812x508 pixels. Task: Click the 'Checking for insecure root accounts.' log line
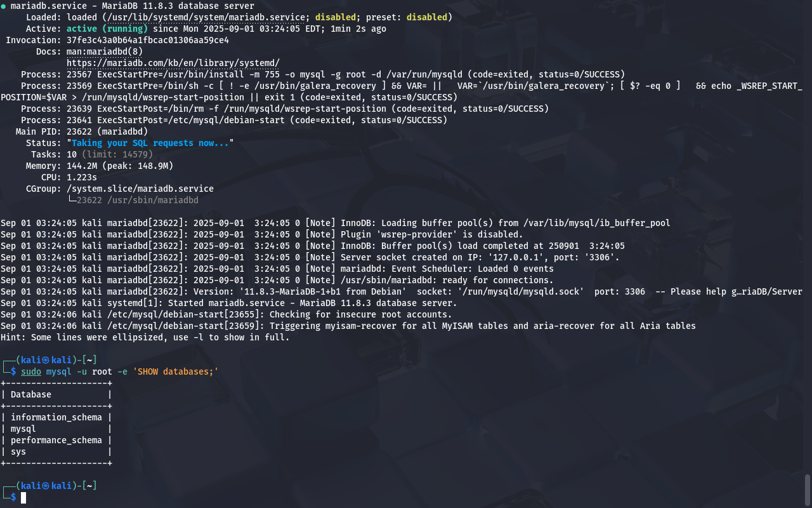(226, 314)
